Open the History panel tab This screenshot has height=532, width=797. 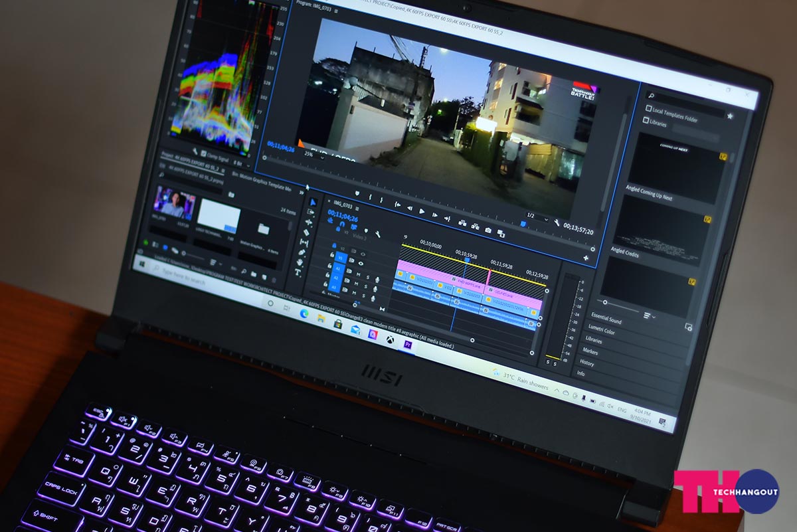tap(586, 363)
